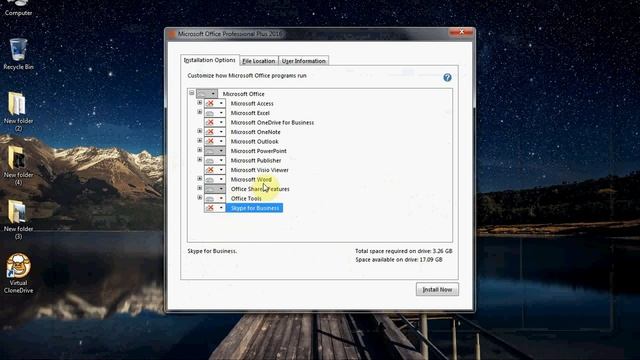
Task: Select the highlighted Skype for Business label
Action: click(255, 208)
